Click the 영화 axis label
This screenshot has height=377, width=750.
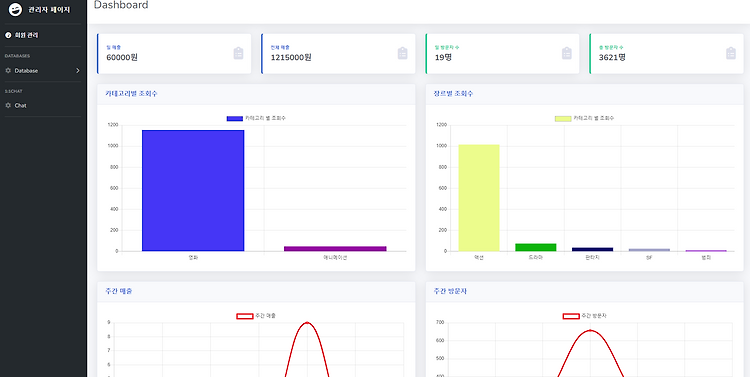click(x=193, y=258)
